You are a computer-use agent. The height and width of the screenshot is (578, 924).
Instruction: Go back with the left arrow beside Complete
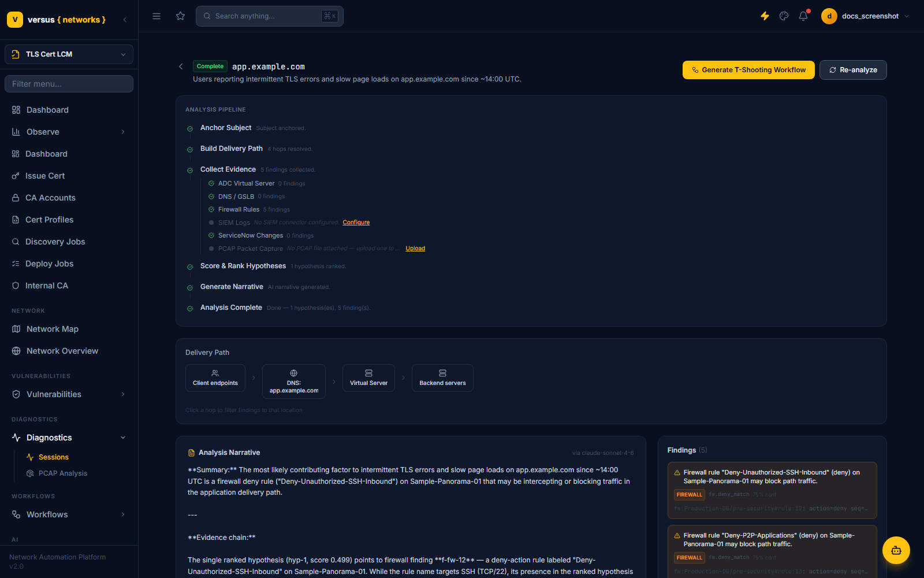point(181,66)
